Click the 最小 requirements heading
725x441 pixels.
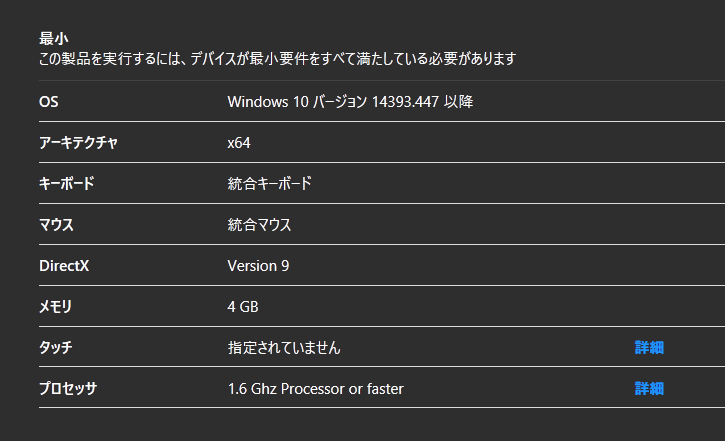pyautogui.click(x=54, y=38)
